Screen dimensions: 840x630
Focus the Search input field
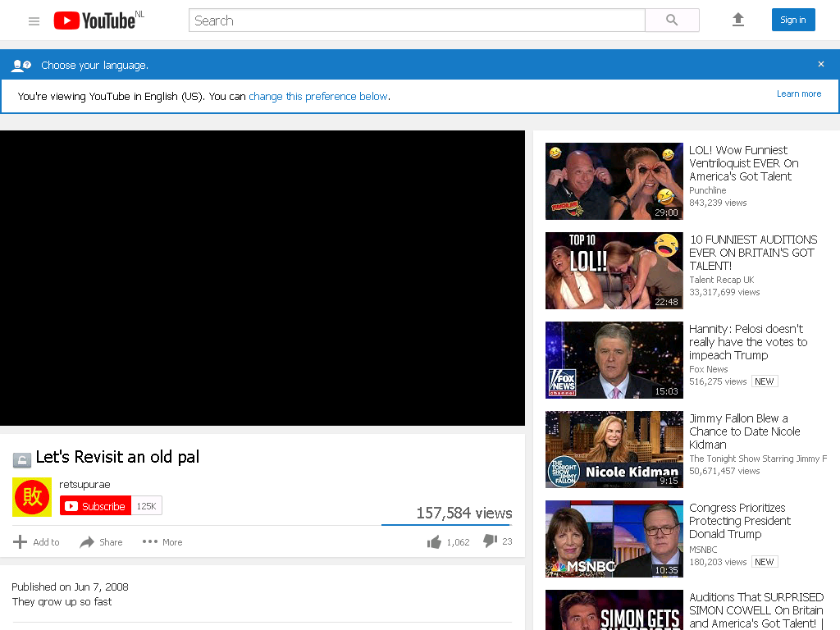pos(417,21)
